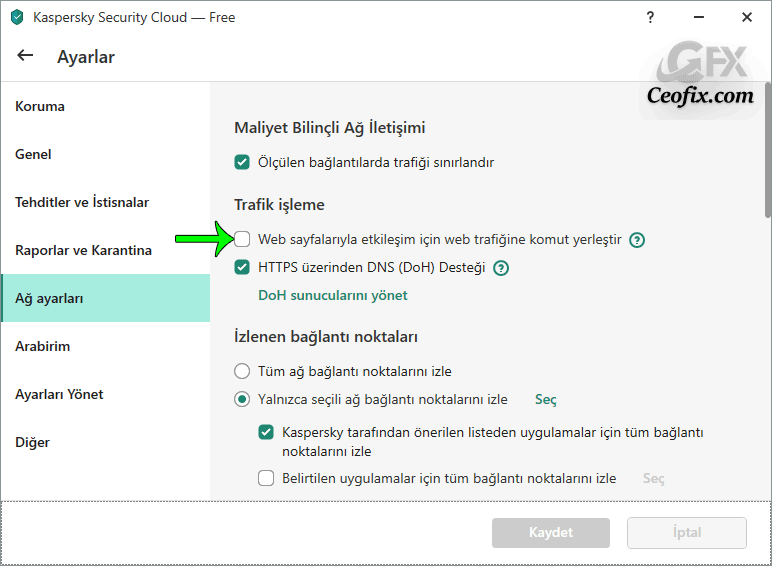Check Belirtilen uygulamalar için tüm bağlantı noktalarını izle
Image resolution: width=772 pixels, height=566 pixels.
266,478
